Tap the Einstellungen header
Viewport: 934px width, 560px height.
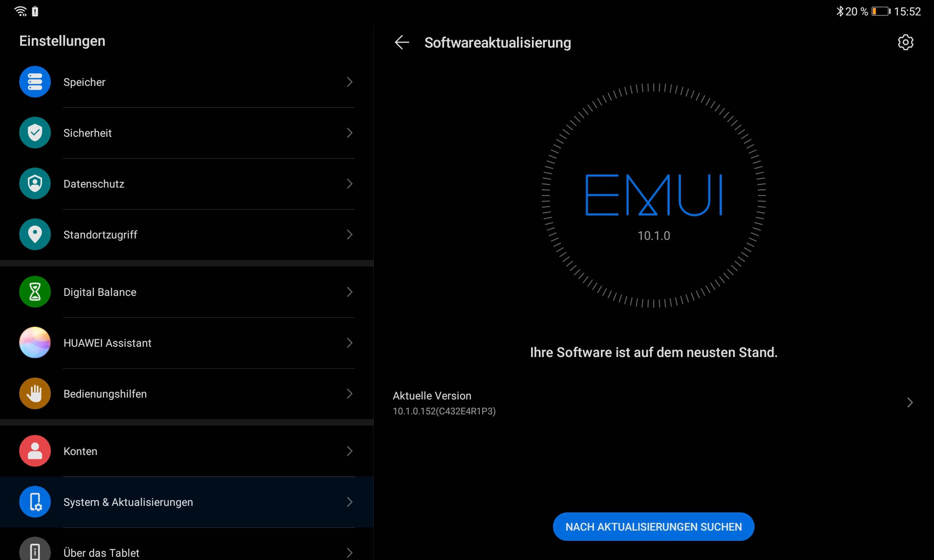tap(62, 41)
